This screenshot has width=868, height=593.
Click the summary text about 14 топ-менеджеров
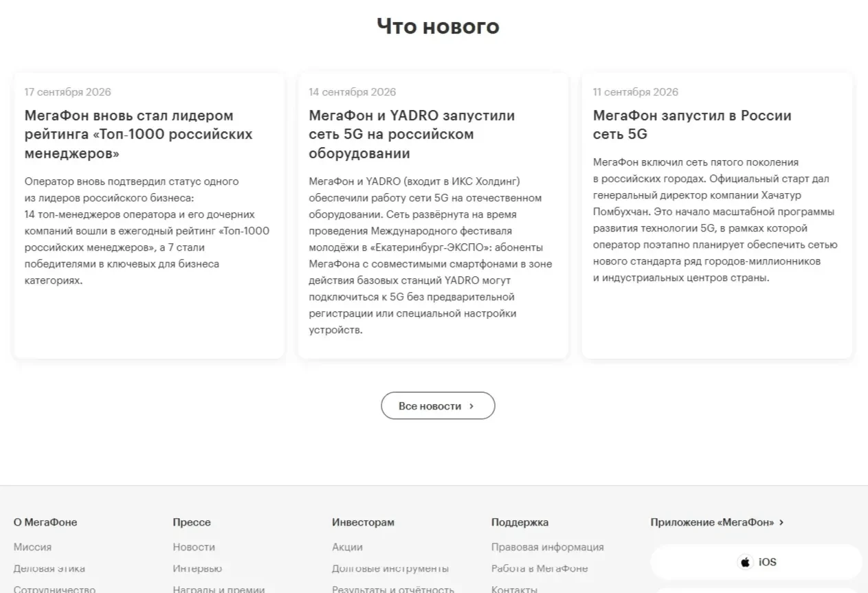[x=147, y=231]
